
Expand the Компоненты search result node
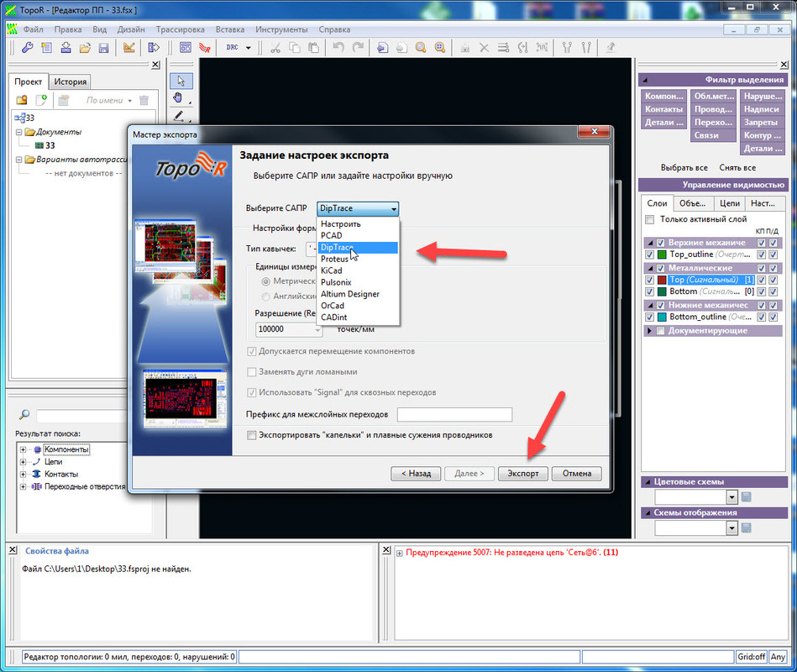23,450
